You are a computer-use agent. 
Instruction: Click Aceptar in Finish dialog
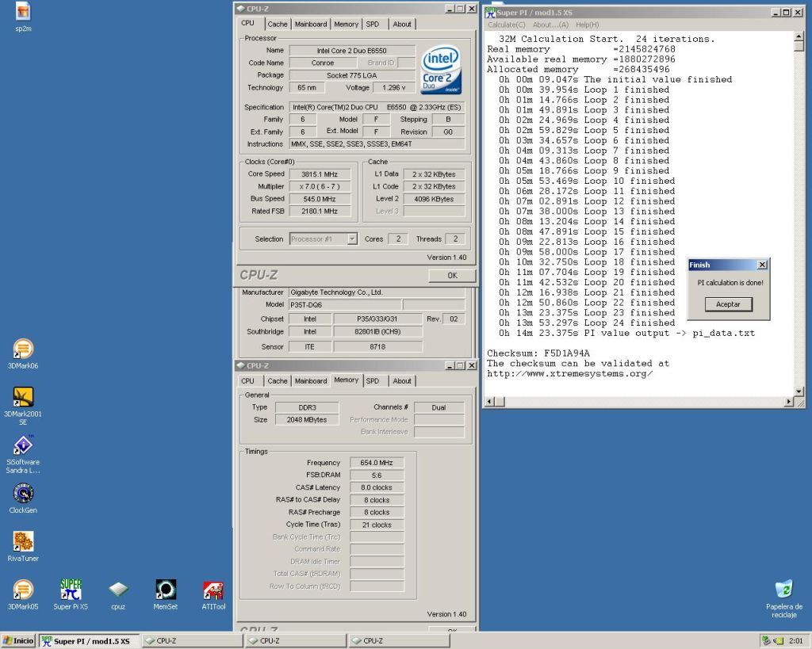[x=728, y=304]
